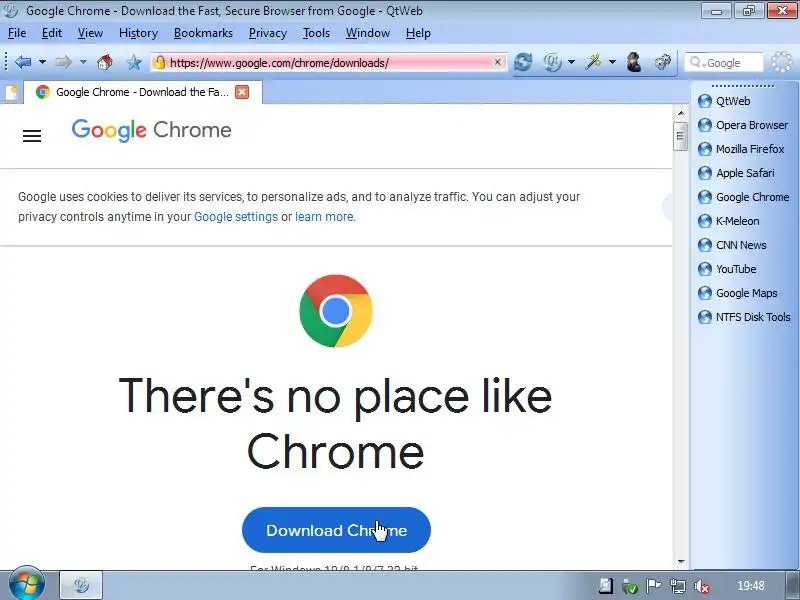800x600 pixels.
Task: Click the URL address field
Action: 329,62
